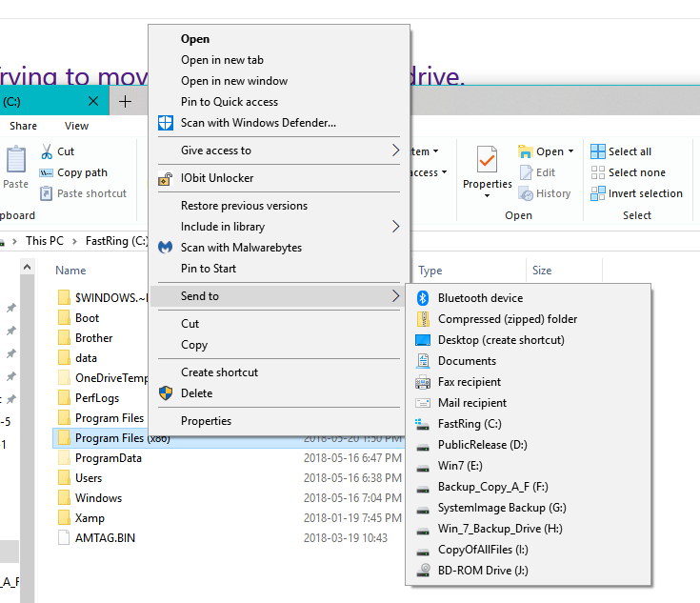700x603 pixels.
Task: Click the Mail recipient envelope icon
Action: [x=423, y=403]
